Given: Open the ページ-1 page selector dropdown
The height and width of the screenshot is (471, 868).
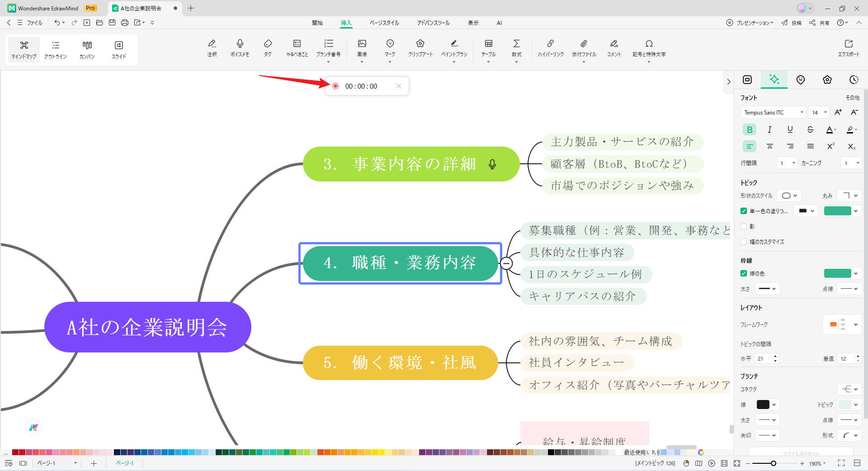Looking at the screenshot, I should 57,463.
